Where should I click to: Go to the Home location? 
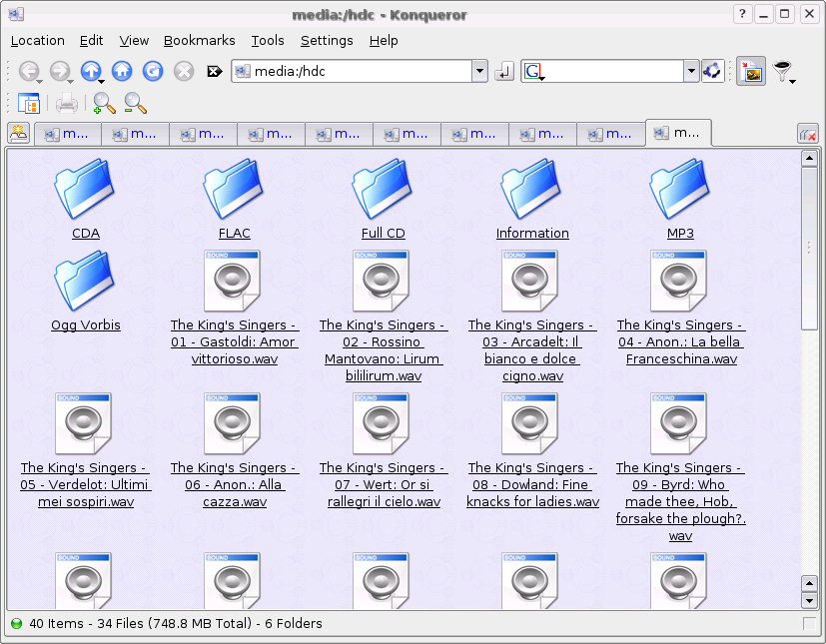122,71
